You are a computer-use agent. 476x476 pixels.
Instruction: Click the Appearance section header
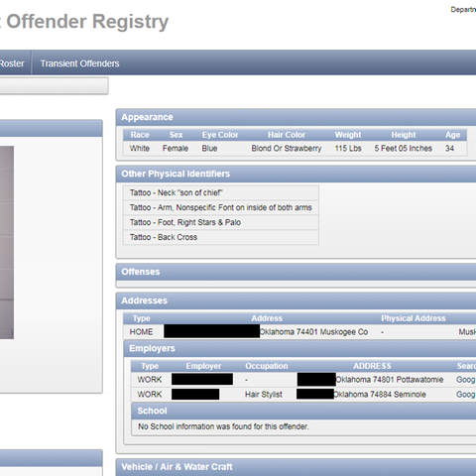click(296, 117)
